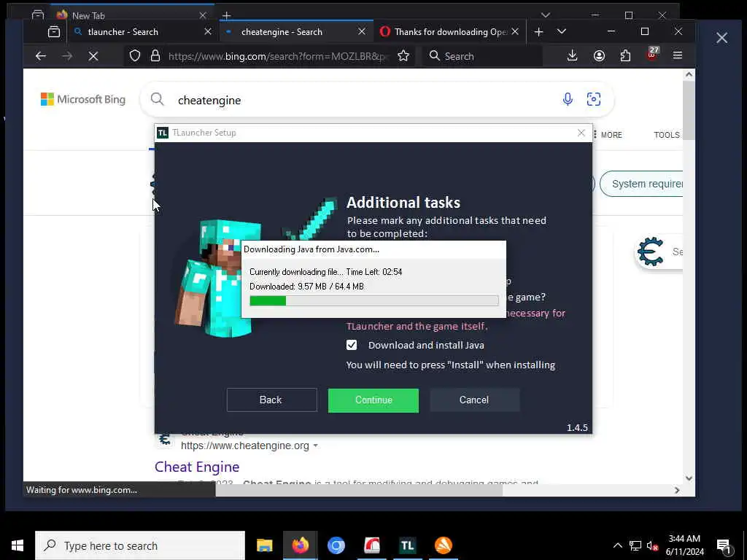Click the network status tray icon
Viewport: 747px width, 560px height.
click(x=635, y=545)
